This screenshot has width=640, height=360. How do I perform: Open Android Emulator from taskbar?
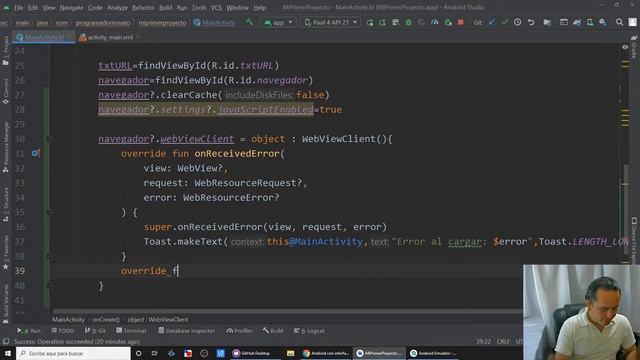433,353
